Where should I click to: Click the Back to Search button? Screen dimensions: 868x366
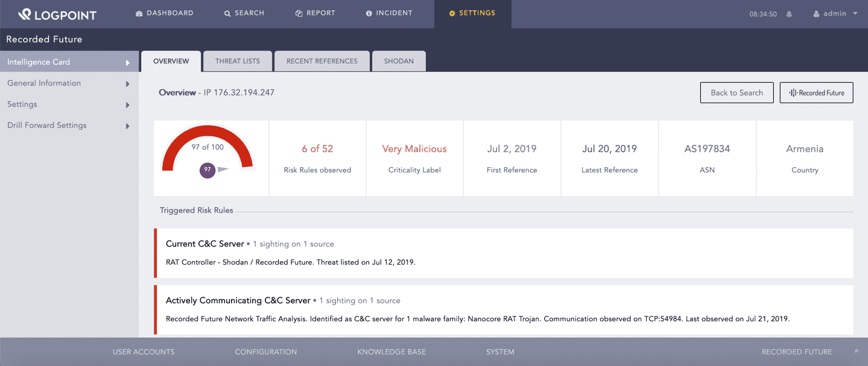coord(737,93)
